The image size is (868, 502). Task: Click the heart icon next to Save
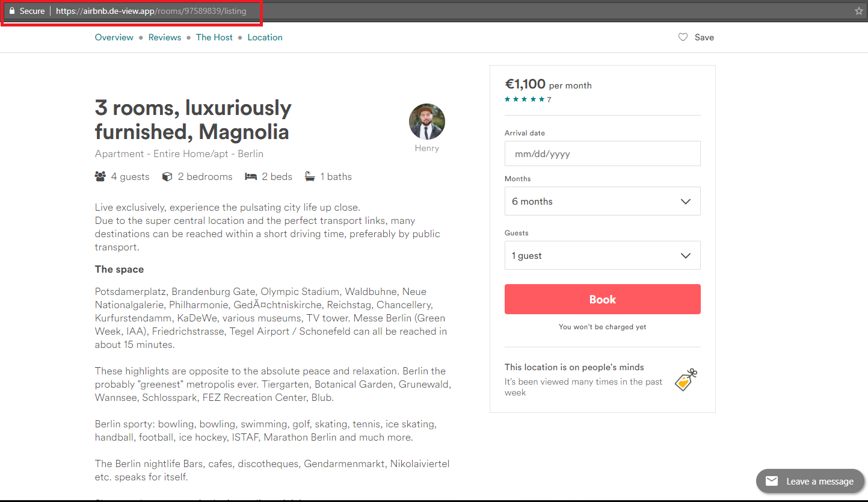point(683,37)
